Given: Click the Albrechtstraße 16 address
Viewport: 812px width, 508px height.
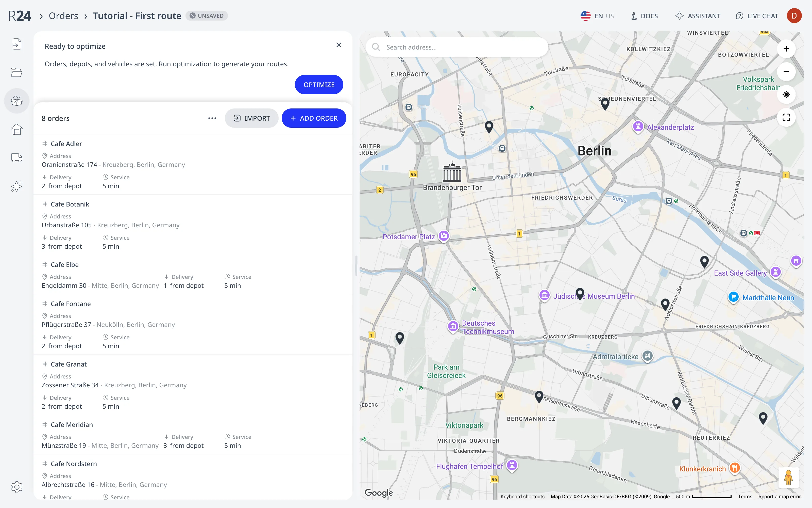Looking at the screenshot, I should (x=104, y=484).
